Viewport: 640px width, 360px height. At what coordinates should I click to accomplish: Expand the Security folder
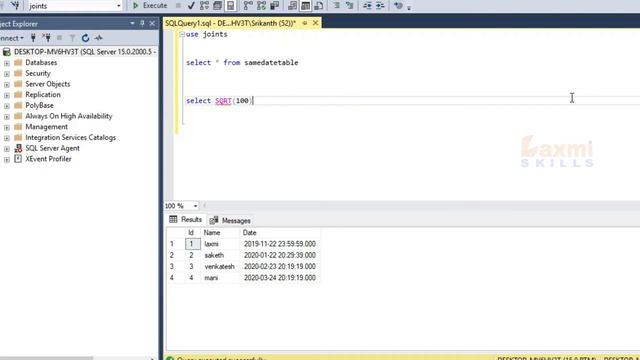(x=7, y=74)
